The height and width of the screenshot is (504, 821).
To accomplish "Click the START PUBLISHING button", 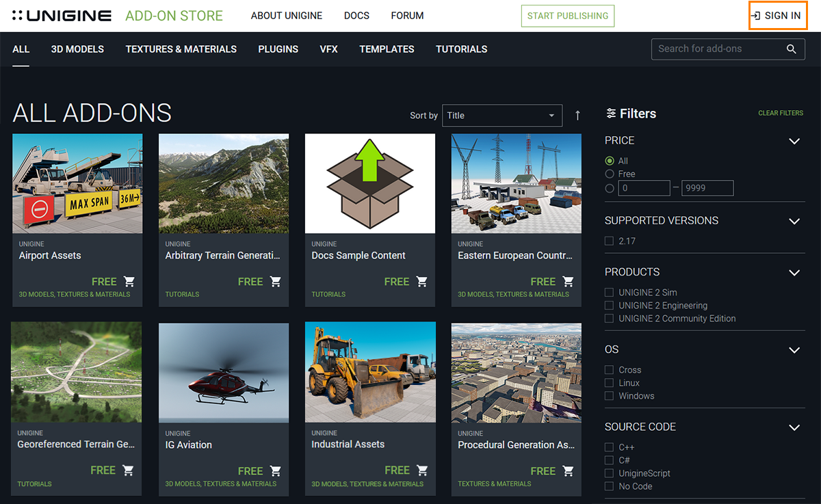I will [567, 16].
